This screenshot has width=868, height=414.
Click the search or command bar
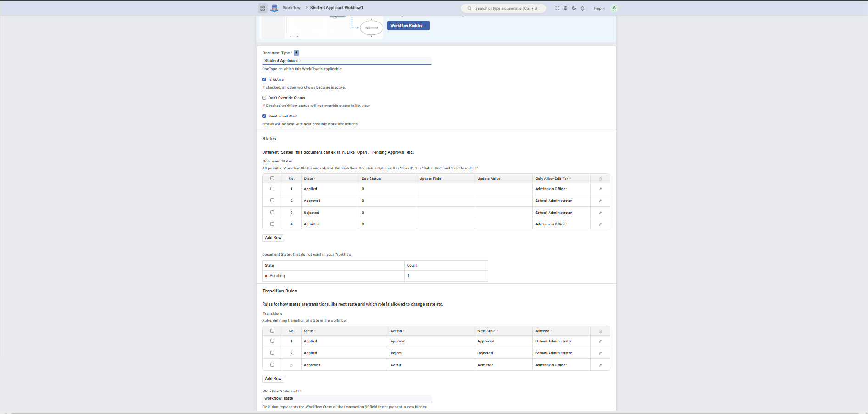point(504,8)
